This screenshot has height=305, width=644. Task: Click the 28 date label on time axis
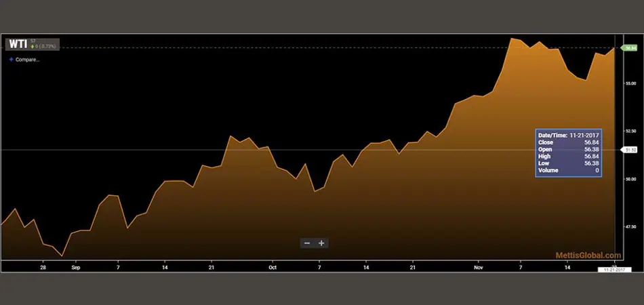coord(43,267)
